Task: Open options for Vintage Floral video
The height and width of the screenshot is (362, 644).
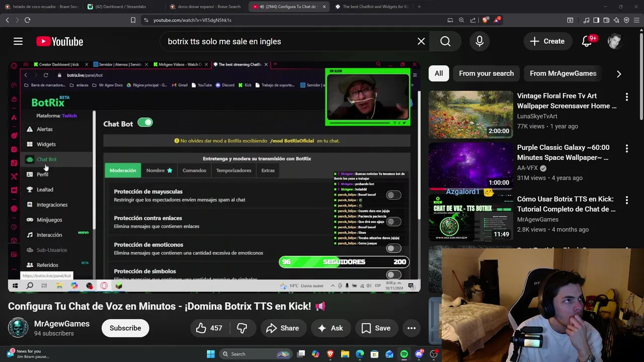Action: coord(626,97)
